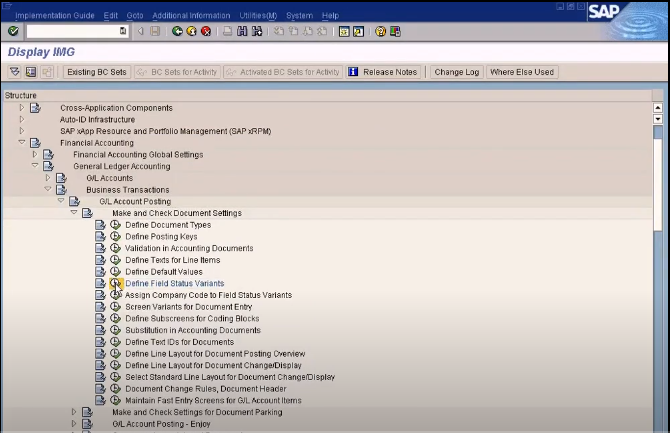The height and width of the screenshot is (433, 670).
Task: Execute Document Change Rules, Document Header clock icon
Action: point(115,389)
